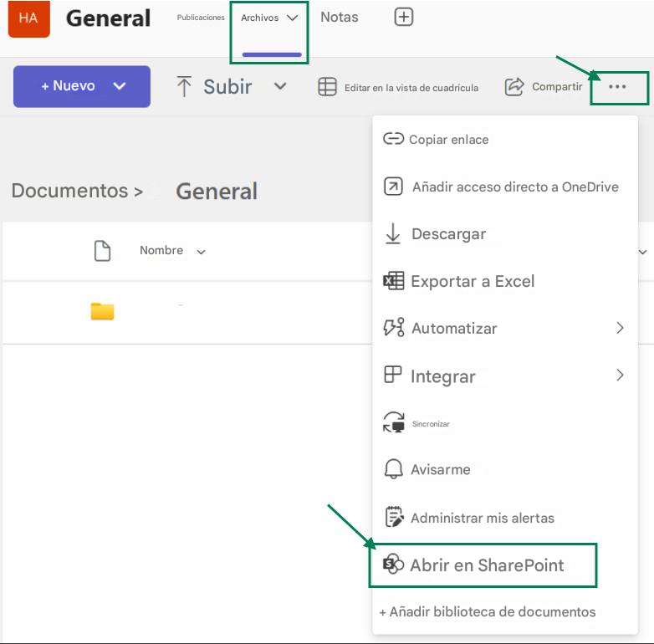
Task: Click the Subir button label
Action: point(227,87)
